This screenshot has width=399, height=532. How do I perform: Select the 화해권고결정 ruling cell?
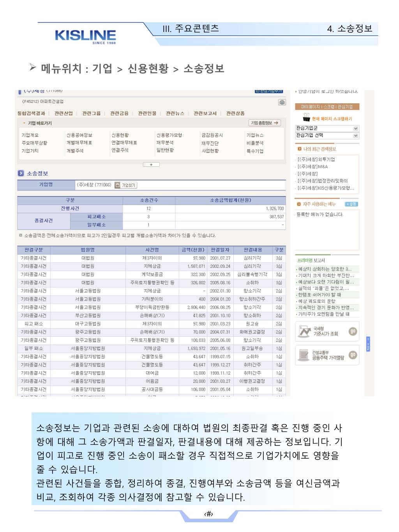(x=252, y=332)
